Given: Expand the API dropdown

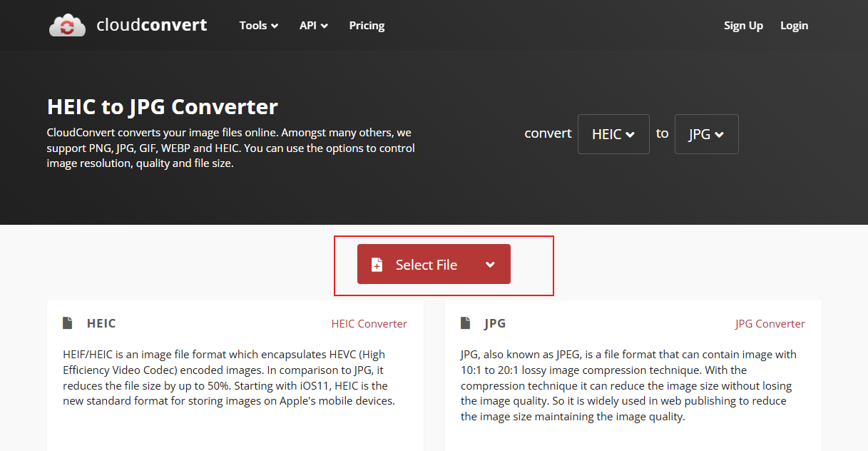Looking at the screenshot, I should click(x=314, y=25).
